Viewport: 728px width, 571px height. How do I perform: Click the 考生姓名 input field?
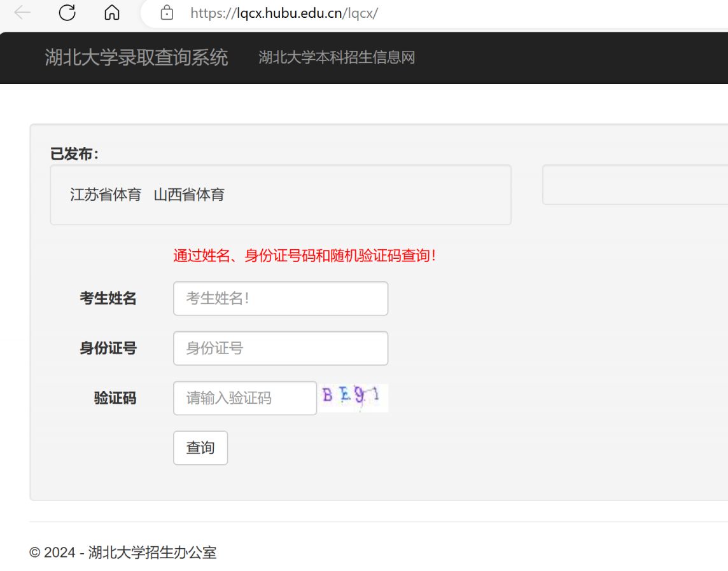click(281, 298)
